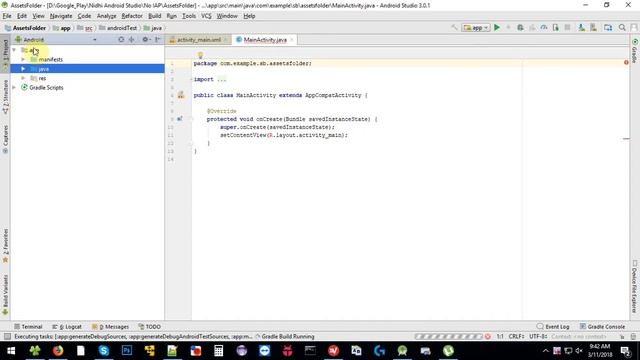Open CRLF line separator selector
The width and height of the screenshot is (640, 360).
pyautogui.click(x=516, y=337)
